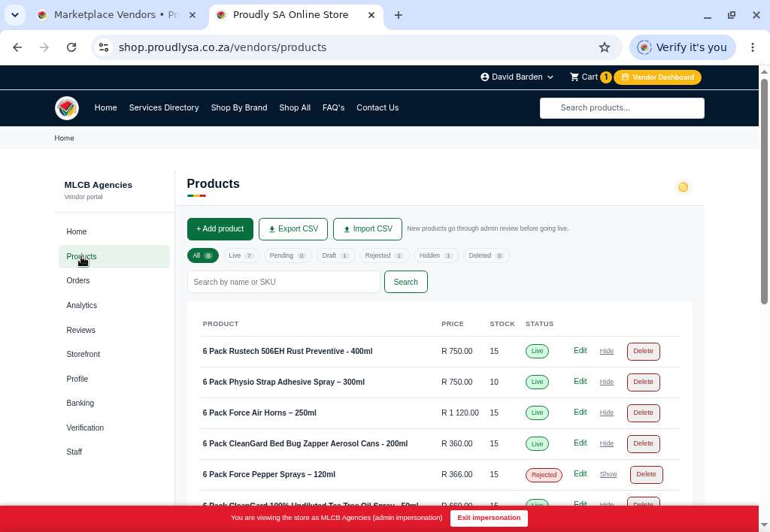Close the Proudly SA Online Store tab
Screen dimensions: 770x532
[x=371, y=15]
